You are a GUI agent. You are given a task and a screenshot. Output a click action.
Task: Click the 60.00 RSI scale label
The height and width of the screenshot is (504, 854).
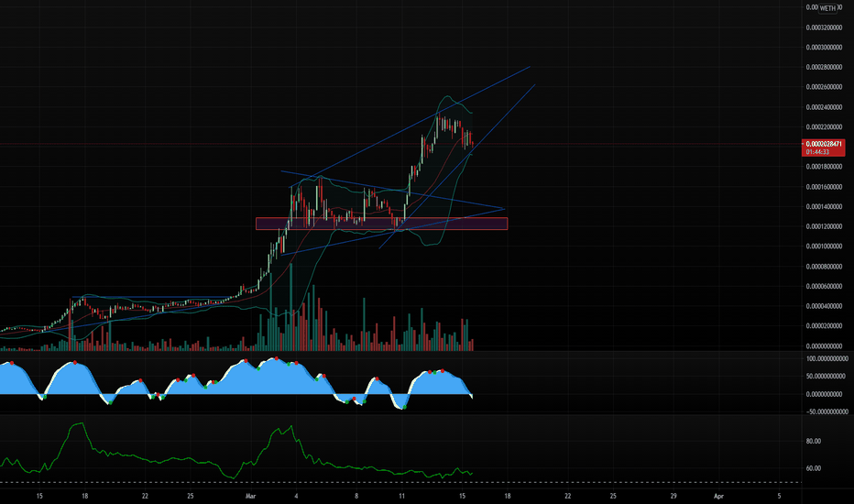click(813, 468)
